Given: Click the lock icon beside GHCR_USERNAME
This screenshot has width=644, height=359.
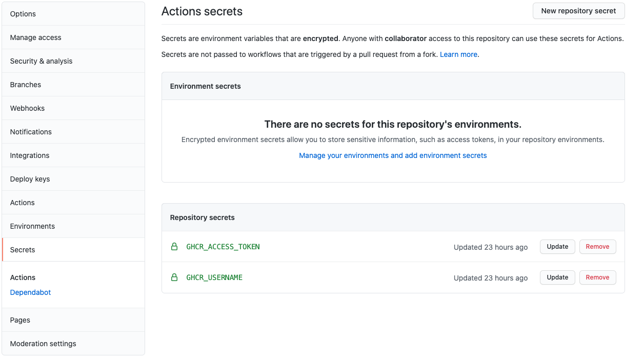Looking at the screenshot, I should 174,277.
